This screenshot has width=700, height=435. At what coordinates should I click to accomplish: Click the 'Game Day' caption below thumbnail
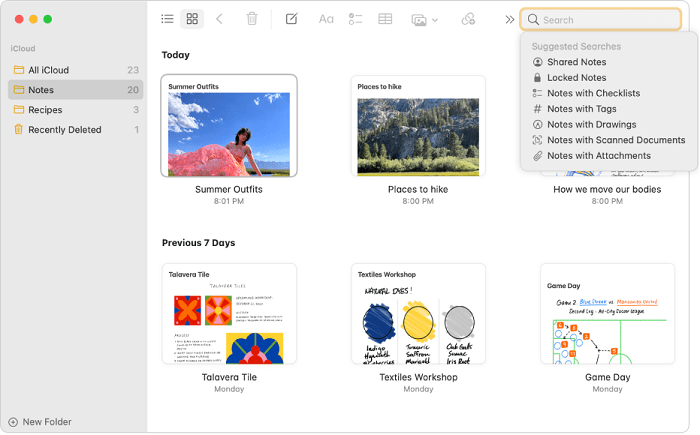(x=608, y=377)
